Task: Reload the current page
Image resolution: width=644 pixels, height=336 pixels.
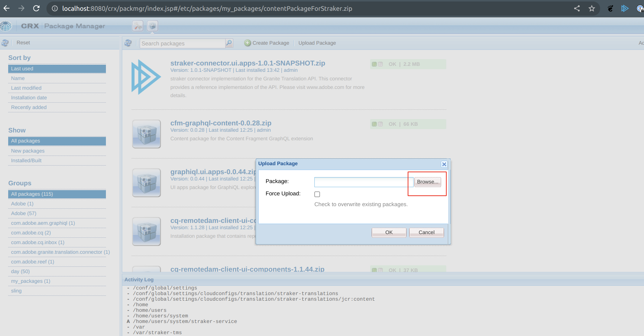Action: pyautogui.click(x=36, y=8)
